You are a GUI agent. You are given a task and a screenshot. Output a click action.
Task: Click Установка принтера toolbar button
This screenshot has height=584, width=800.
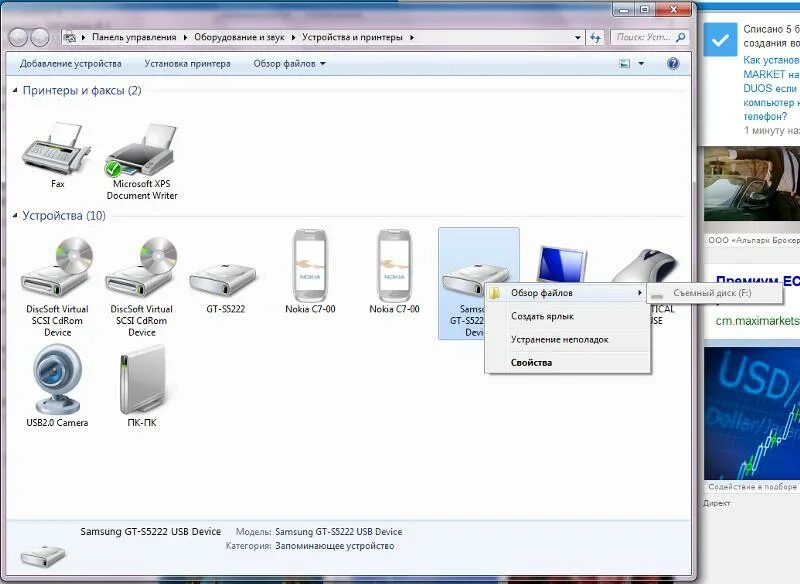[x=187, y=64]
